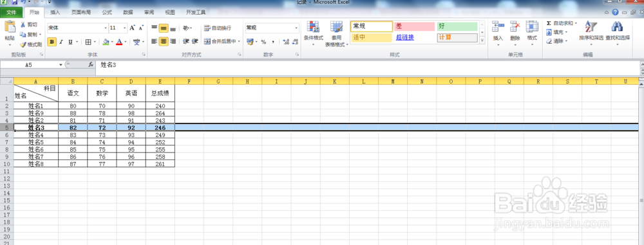Screen dimensions: 644x245
Task: Click the text orientation icon
Action: (187, 28)
